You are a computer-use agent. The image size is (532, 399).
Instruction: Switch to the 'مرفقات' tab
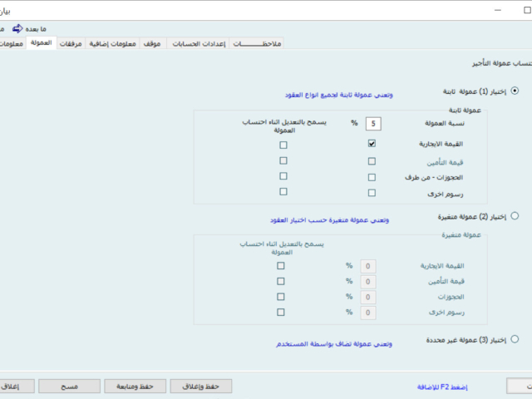(x=71, y=43)
